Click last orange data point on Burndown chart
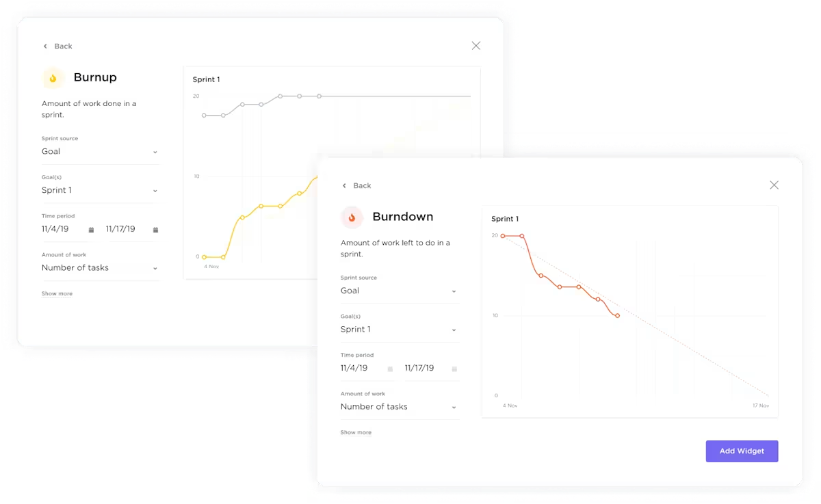The image size is (821, 504). pos(618,316)
